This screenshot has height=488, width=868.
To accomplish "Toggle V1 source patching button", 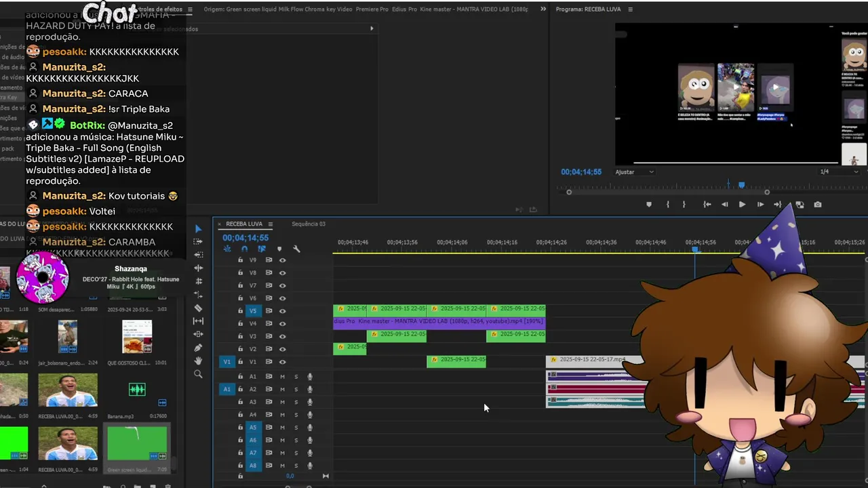I will (x=227, y=362).
